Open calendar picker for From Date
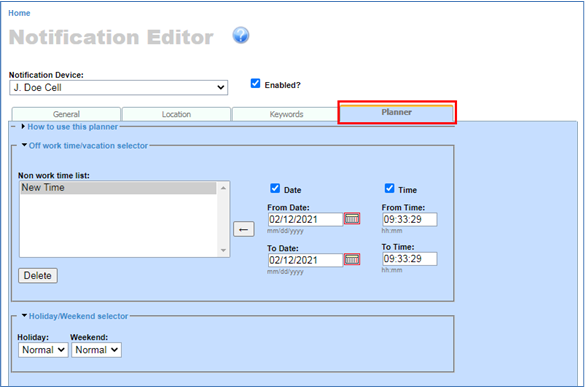The image size is (586, 388). pyautogui.click(x=352, y=219)
